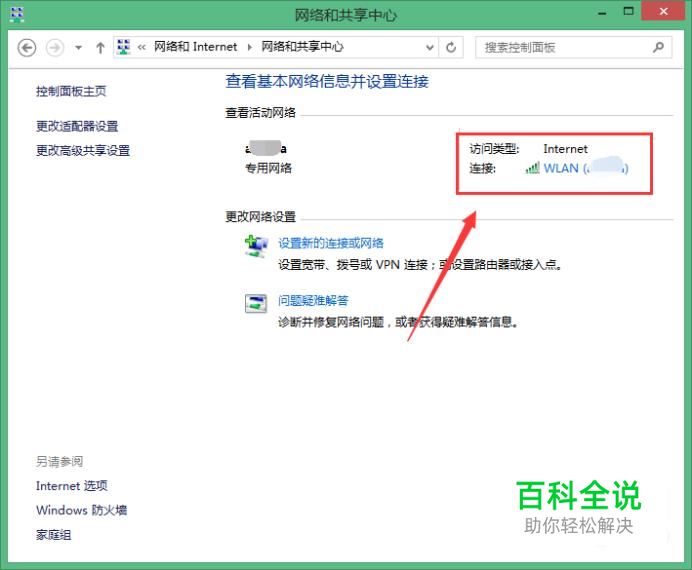Screen dimensions: 692x570
Task: Open Windows 防火墙 link
Action: tap(82, 510)
